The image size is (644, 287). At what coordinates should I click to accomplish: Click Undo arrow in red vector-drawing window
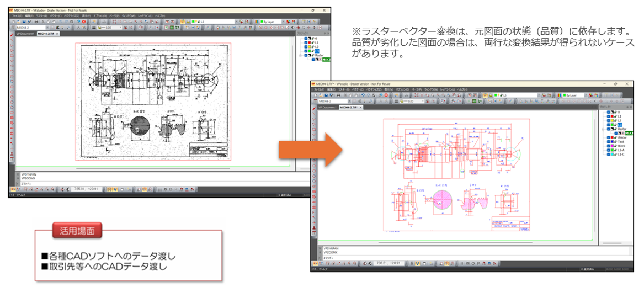coord(363,95)
